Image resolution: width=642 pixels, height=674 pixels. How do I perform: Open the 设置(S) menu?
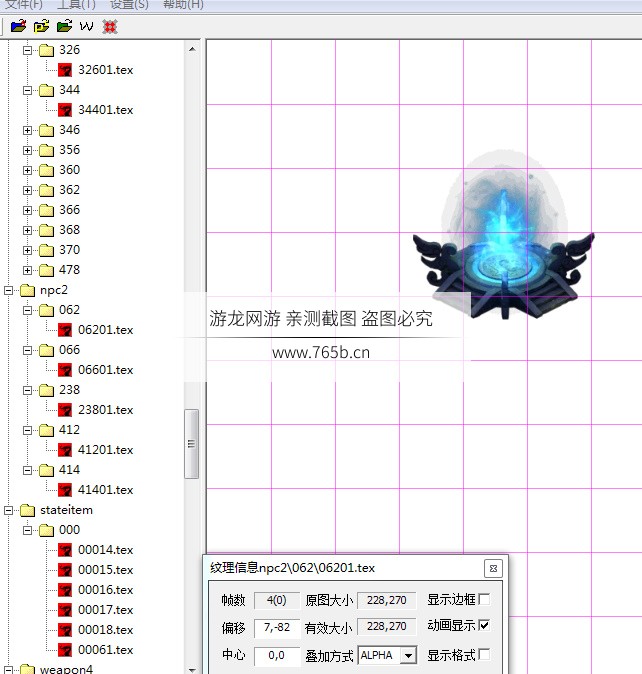coord(129,5)
